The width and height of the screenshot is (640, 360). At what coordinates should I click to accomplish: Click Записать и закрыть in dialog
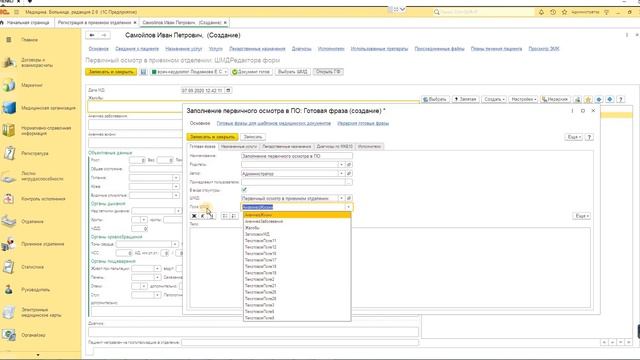[x=212, y=137]
